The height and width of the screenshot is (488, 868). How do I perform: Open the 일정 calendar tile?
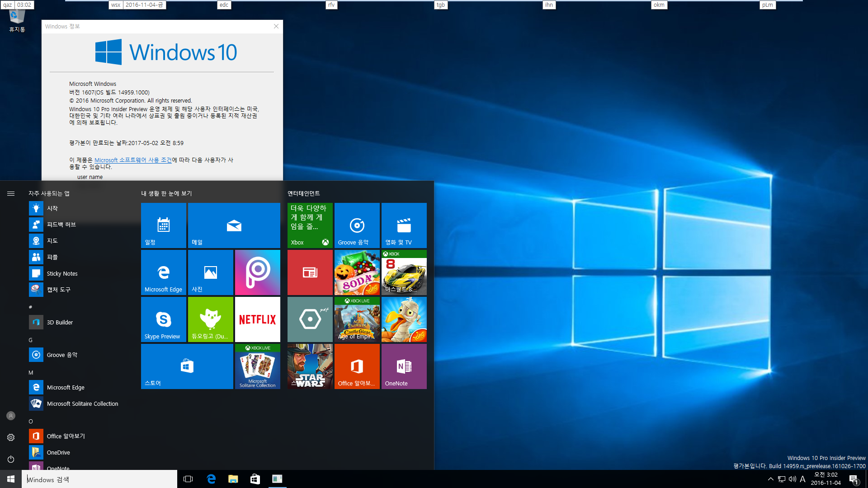164,225
